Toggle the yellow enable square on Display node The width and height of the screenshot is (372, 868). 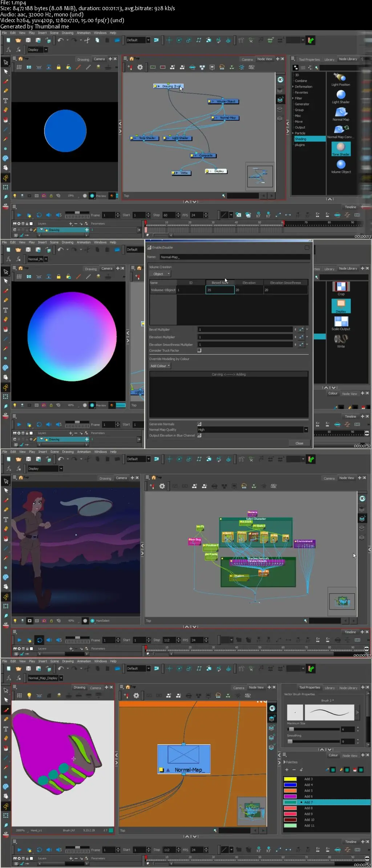click(207, 171)
